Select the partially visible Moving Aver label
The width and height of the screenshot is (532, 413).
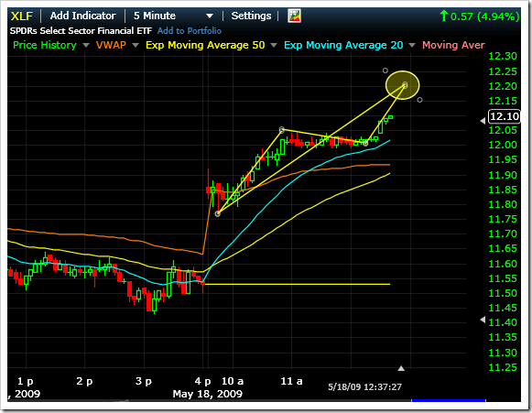click(x=453, y=45)
